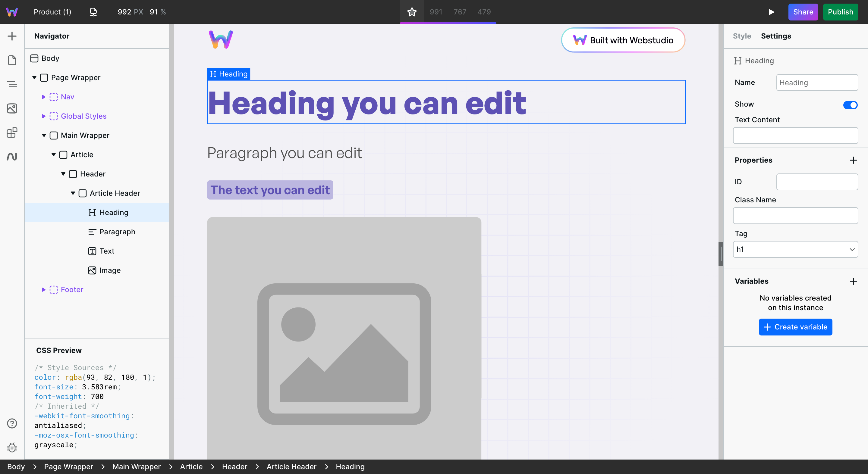Toggle the Show switch for Heading
Viewport: 868px width, 474px height.
click(850, 105)
